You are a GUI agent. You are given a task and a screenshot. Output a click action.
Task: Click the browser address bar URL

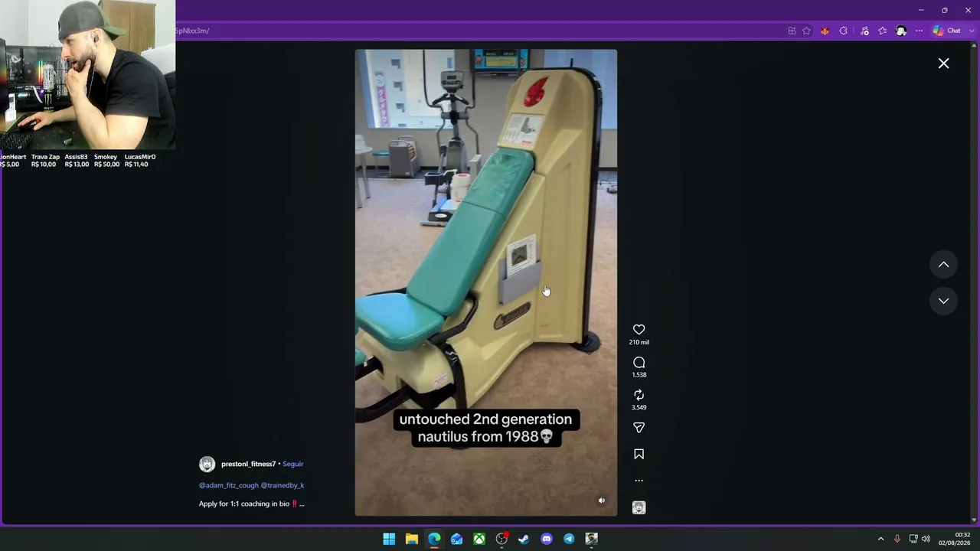pyautogui.click(x=192, y=31)
